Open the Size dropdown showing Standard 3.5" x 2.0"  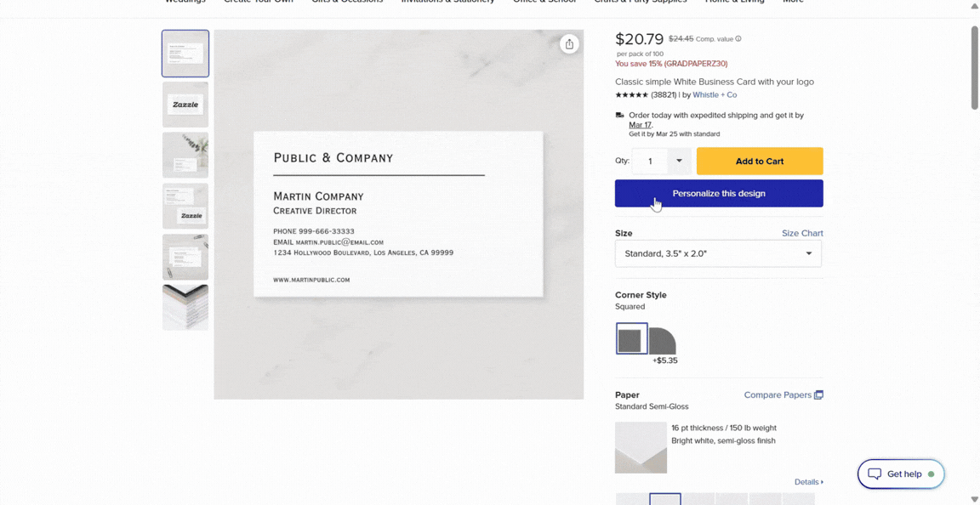click(718, 253)
